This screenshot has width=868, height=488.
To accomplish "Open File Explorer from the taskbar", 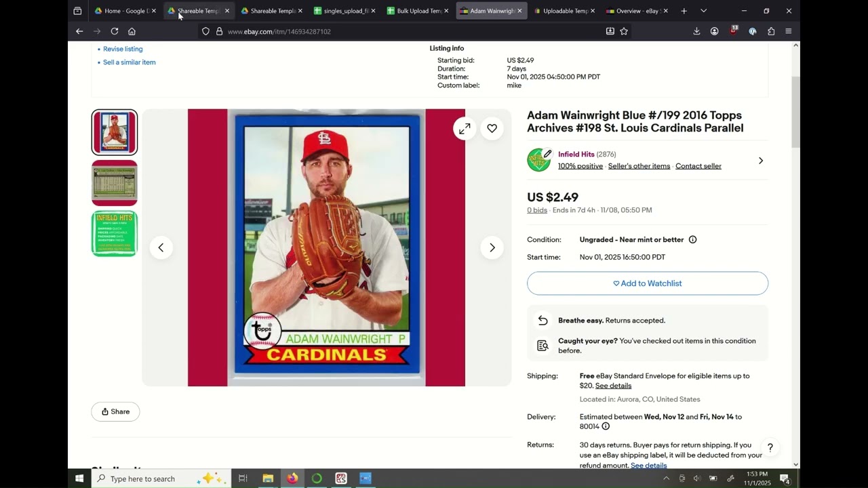I will click(268, 479).
